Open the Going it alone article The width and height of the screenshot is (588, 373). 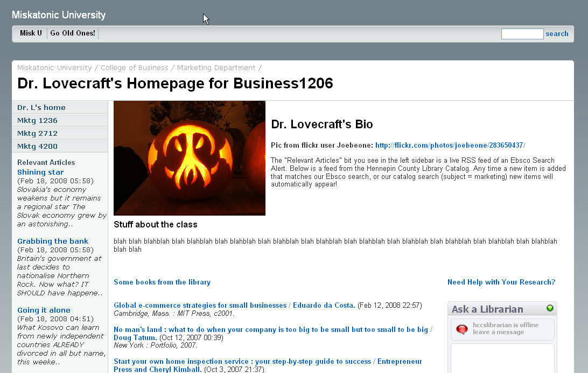tap(44, 310)
